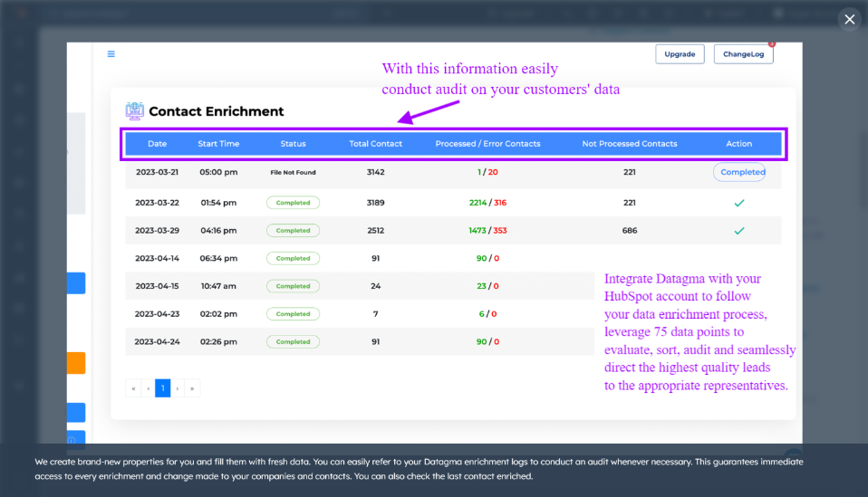This screenshot has width=868, height=497.
Task: Click date 2023-04-24 cell
Action: [x=158, y=341]
